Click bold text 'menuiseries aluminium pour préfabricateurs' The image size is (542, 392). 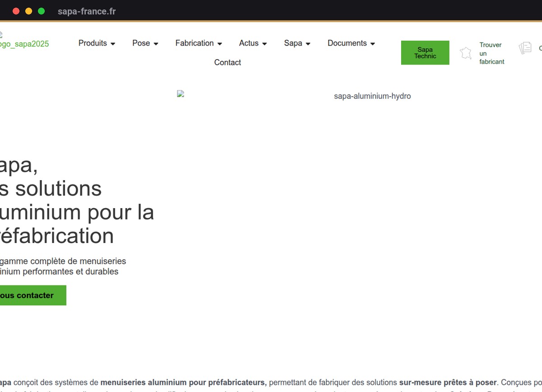pyautogui.click(x=183, y=383)
